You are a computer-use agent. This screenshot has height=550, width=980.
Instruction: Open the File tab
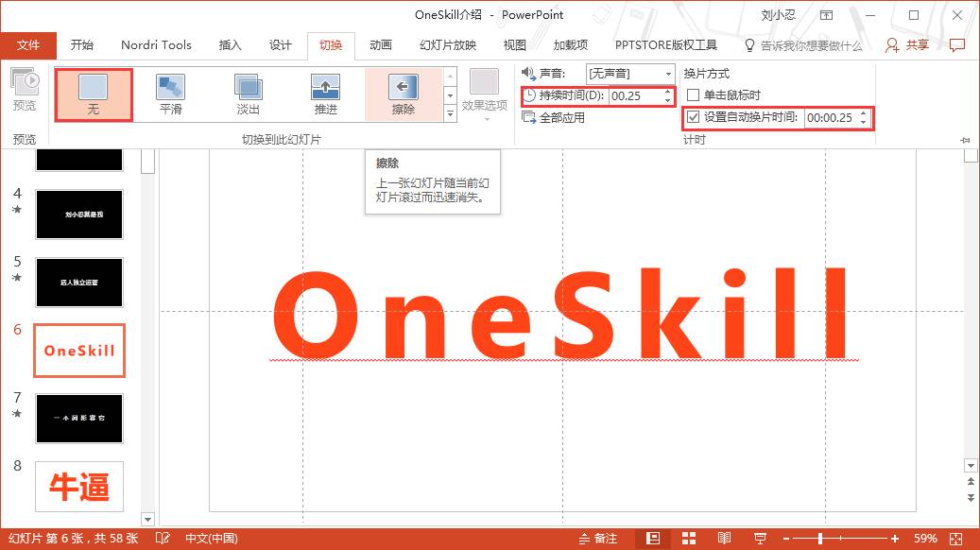tap(28, 45)
